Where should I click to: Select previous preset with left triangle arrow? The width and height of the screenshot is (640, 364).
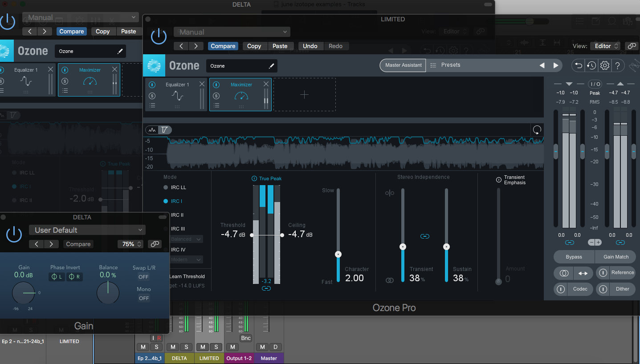coord(542,65)
